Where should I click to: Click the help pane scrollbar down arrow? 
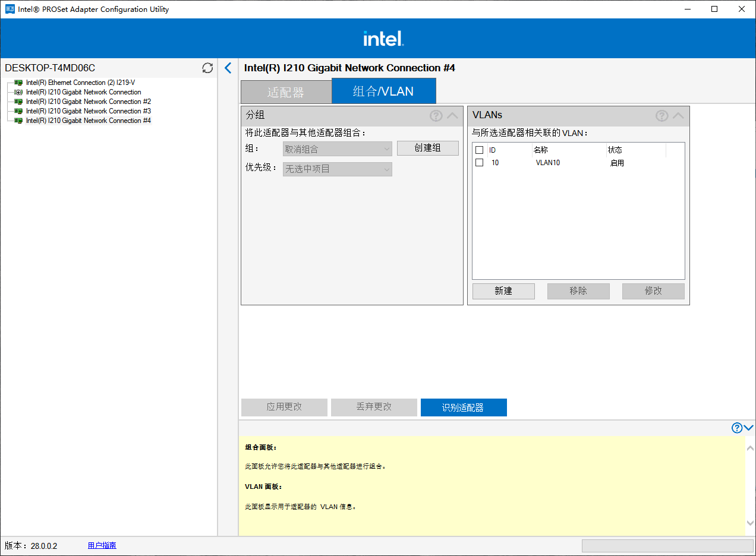750,523
